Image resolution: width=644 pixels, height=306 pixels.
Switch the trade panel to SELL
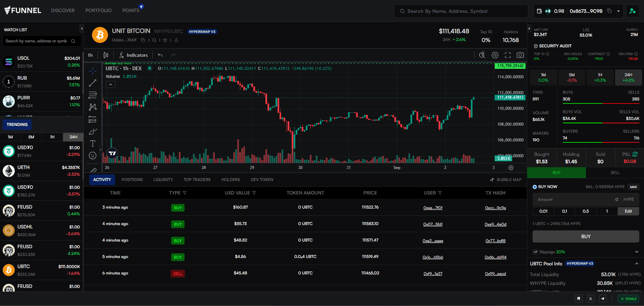tap(615, 173)
